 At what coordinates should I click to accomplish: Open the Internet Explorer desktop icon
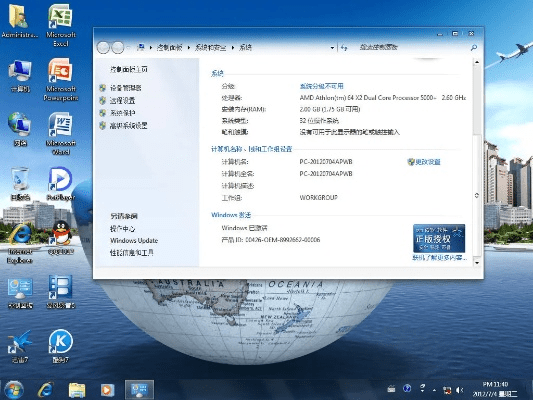pyautogui.click(x=20, y=243)
